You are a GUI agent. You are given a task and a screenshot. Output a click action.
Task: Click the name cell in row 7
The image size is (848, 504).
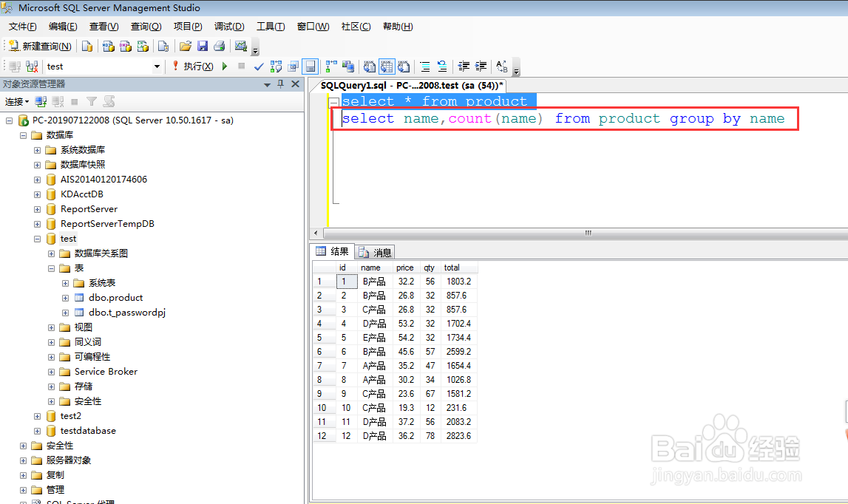[x=374, y=366]
